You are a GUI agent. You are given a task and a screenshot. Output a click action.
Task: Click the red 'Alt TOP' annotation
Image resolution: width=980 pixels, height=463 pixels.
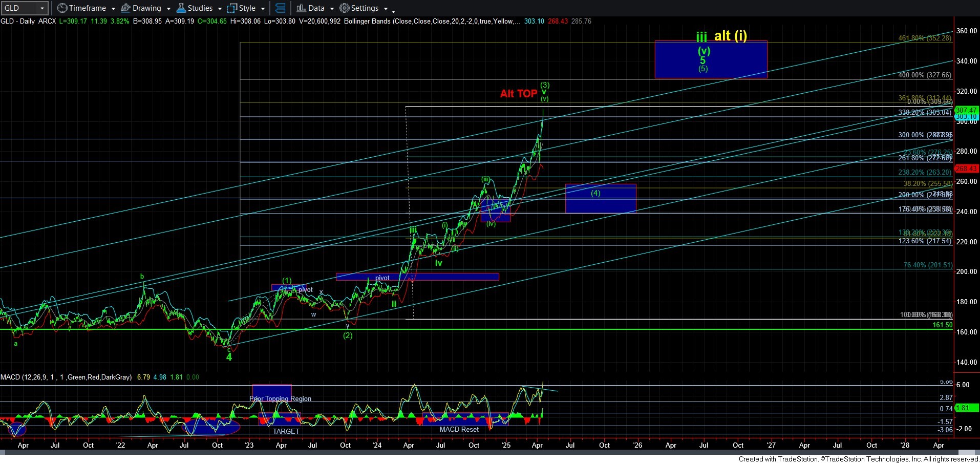click(x=519, y=94)
